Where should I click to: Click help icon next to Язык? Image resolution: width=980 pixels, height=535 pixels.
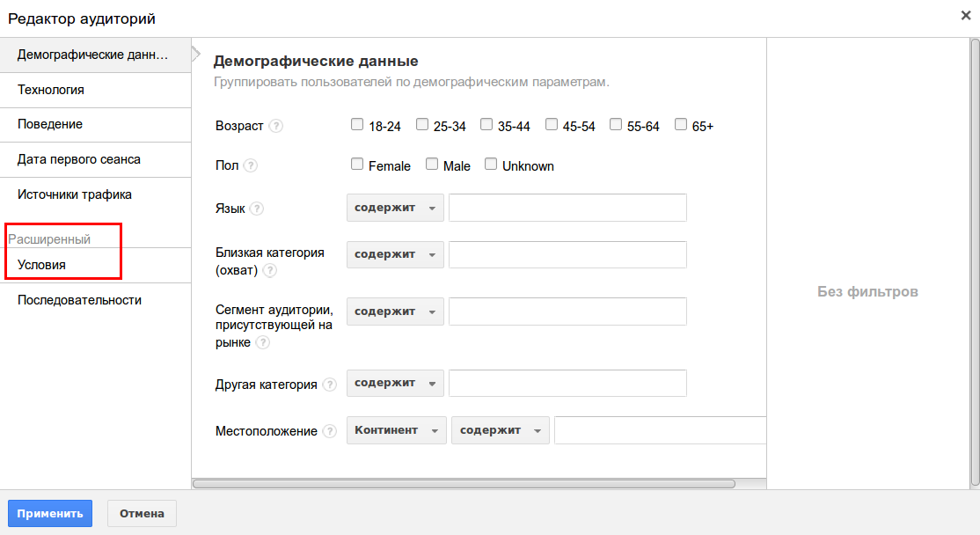click(x=257, y=209)
